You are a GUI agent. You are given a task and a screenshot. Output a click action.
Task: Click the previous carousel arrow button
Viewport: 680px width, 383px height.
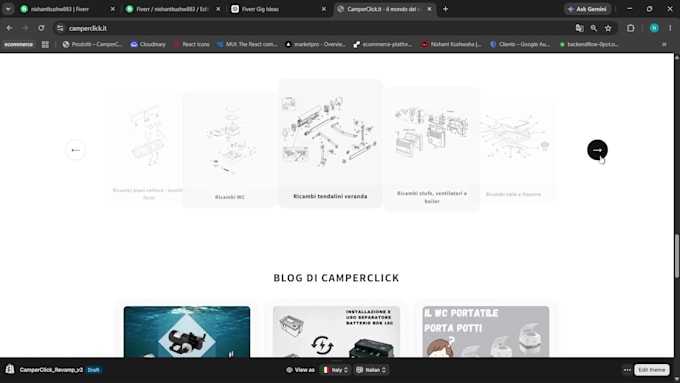tap(75, 150)
